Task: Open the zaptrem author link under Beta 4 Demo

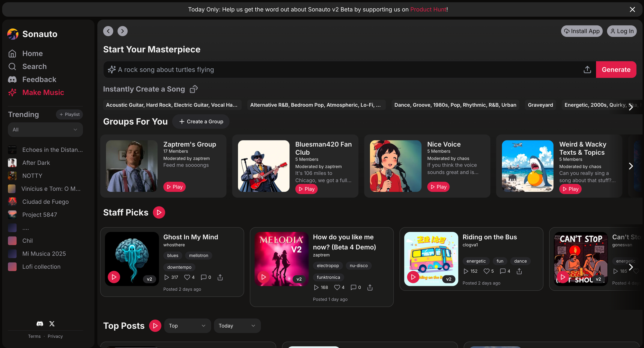Action: 321,255
